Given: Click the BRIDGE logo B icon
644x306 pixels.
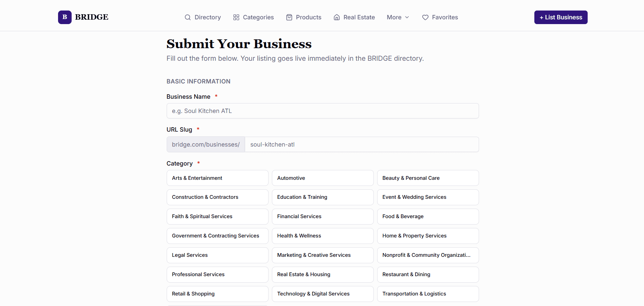Looking at the screenshot, I should tap(65, 17).
